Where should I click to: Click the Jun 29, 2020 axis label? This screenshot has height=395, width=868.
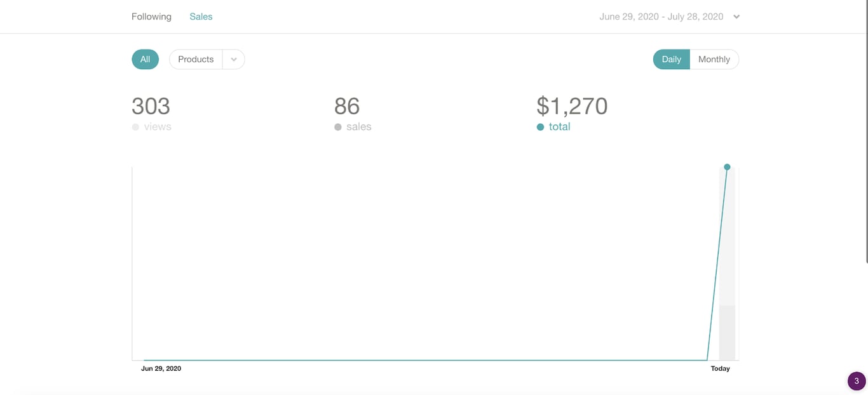point(161,368)
